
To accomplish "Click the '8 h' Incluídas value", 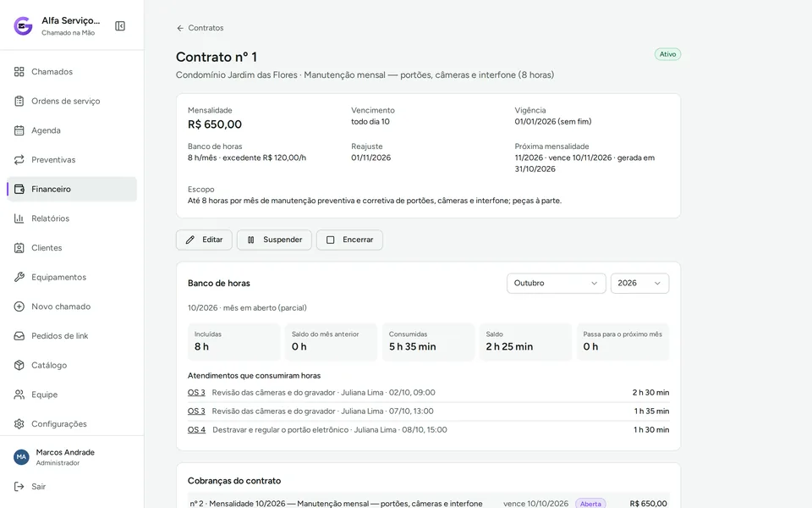I will pyautogui.click(x=201, y=347).
